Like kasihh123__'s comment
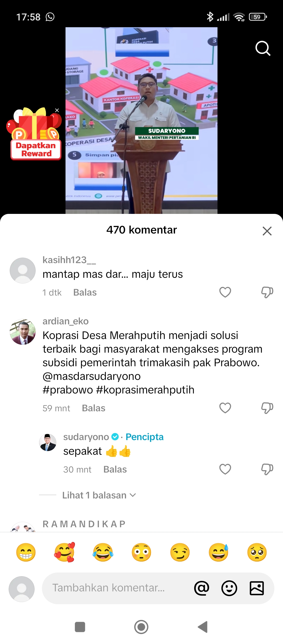 (225, 292)
